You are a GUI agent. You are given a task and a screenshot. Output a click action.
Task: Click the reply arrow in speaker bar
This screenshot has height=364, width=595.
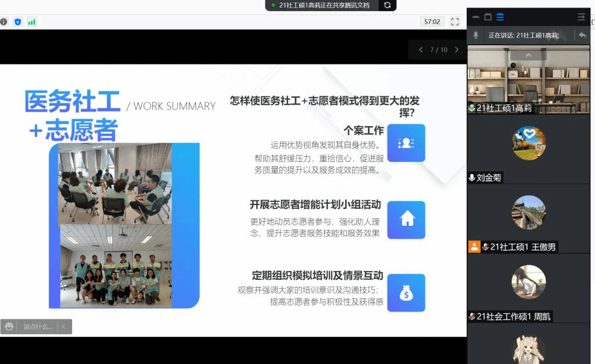click(x=582, y=35)
